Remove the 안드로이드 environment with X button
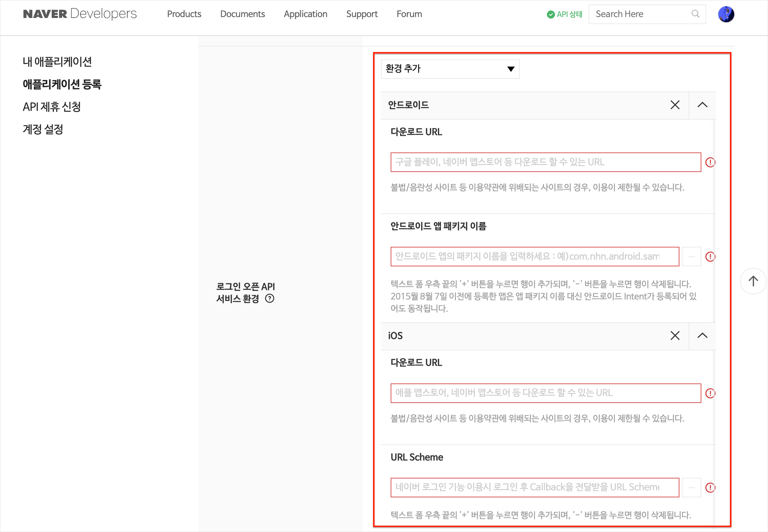768x532 pixels. coord(675,105)
